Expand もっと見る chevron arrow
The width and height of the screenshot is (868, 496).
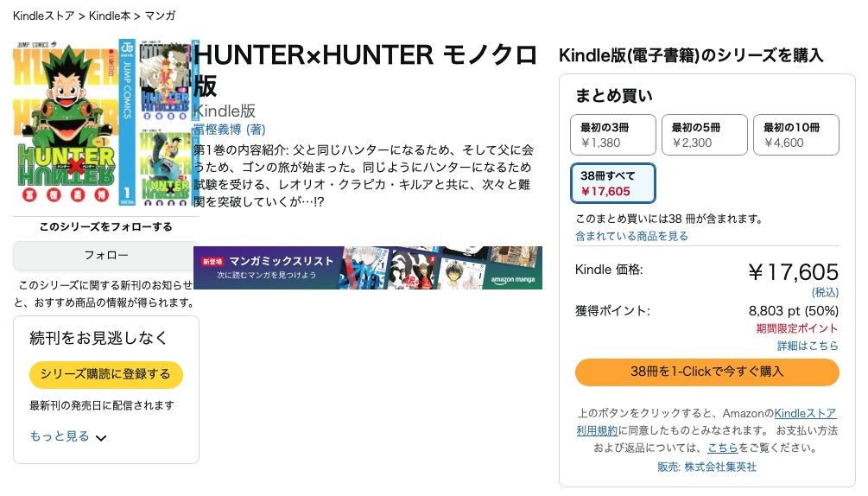tap(101, 438)
